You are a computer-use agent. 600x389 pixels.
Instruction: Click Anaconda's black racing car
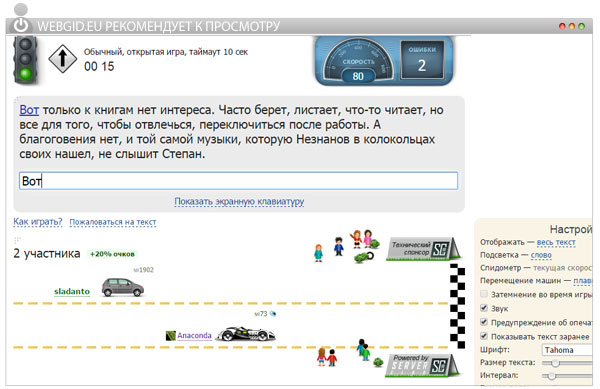[246, 334]
